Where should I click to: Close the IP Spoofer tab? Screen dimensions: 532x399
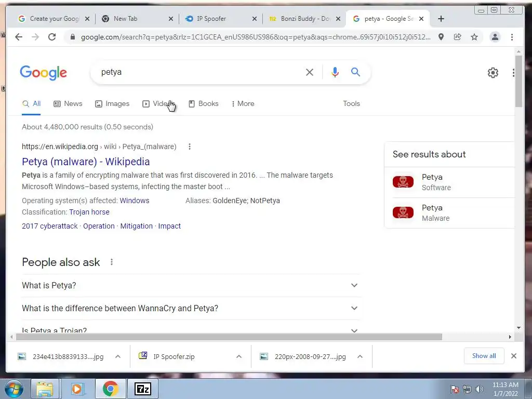(255, 19)
